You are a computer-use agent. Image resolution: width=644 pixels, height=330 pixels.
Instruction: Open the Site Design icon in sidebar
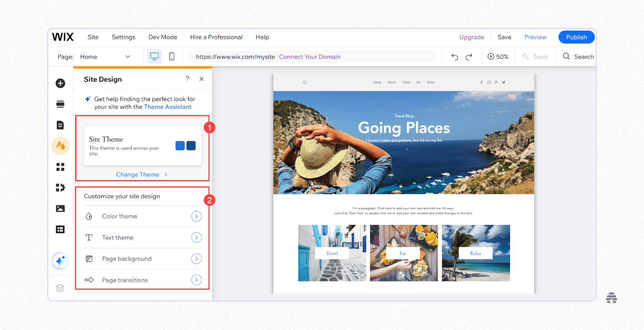[60, 145]
